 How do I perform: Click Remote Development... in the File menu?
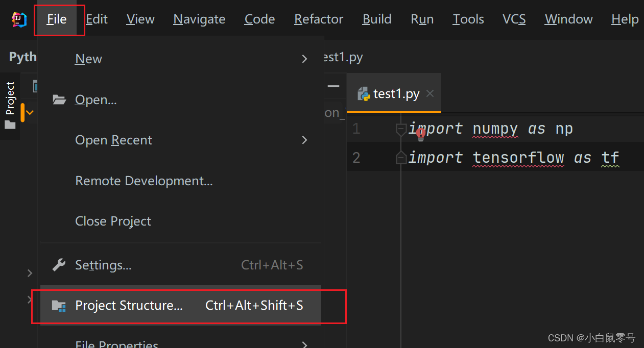(x=144, y=180)
